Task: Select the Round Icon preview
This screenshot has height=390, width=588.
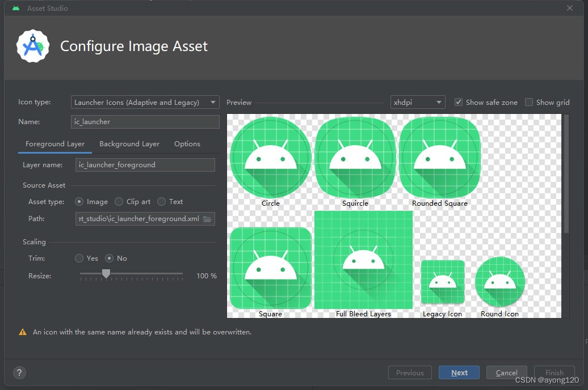Action: pos(500,282)
